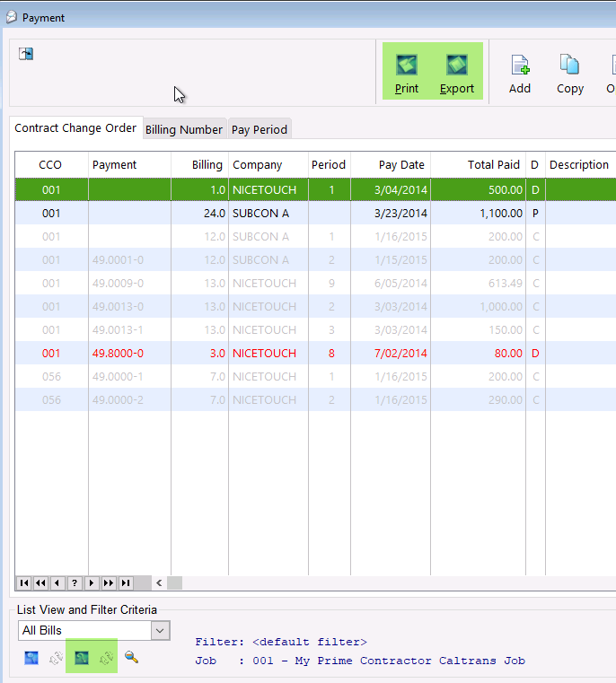Switch to the Contract Change Order tab
Viewport: 616px width, 683px height.
75,128
